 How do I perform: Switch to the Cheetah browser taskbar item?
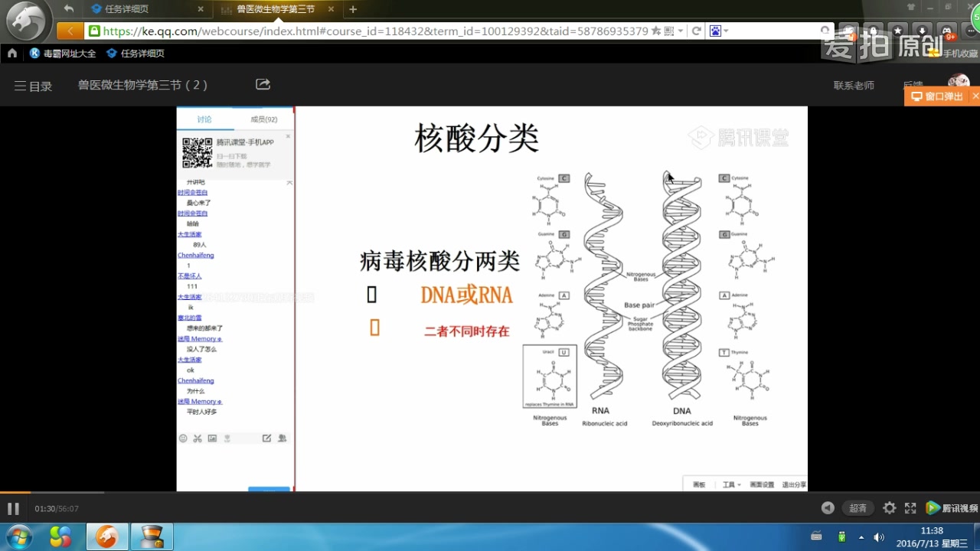coord(107,537)
